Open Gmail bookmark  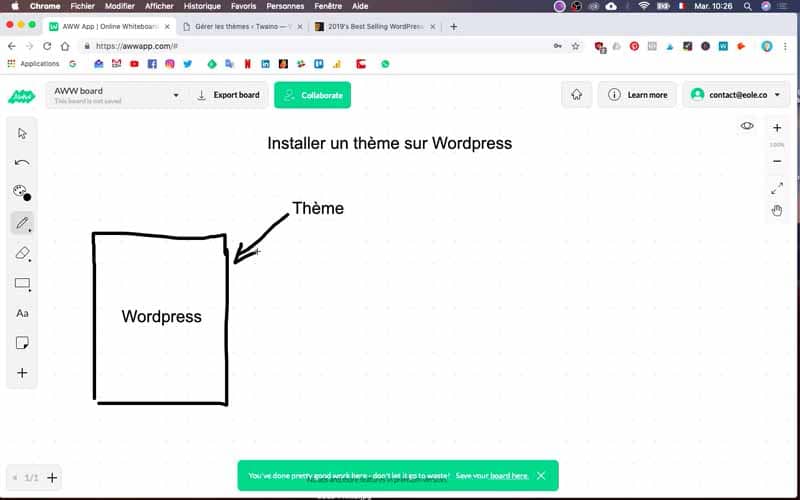116,64
